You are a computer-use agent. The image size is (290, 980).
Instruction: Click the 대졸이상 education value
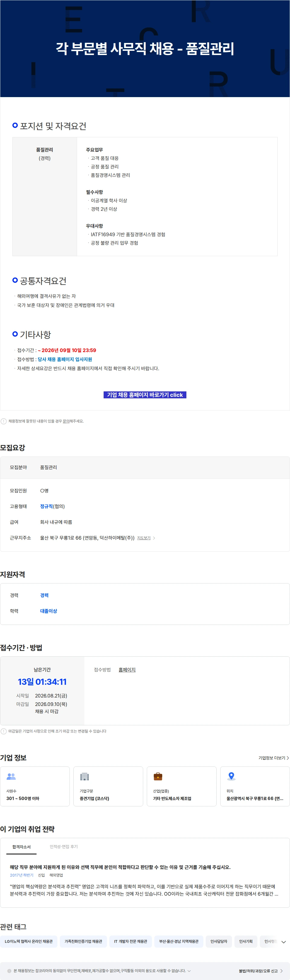click(49, 611)
